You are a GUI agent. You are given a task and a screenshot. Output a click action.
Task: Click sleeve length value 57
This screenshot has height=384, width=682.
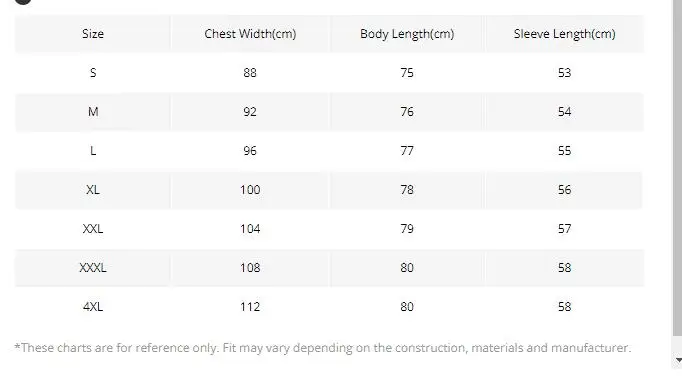pos(565,229)
